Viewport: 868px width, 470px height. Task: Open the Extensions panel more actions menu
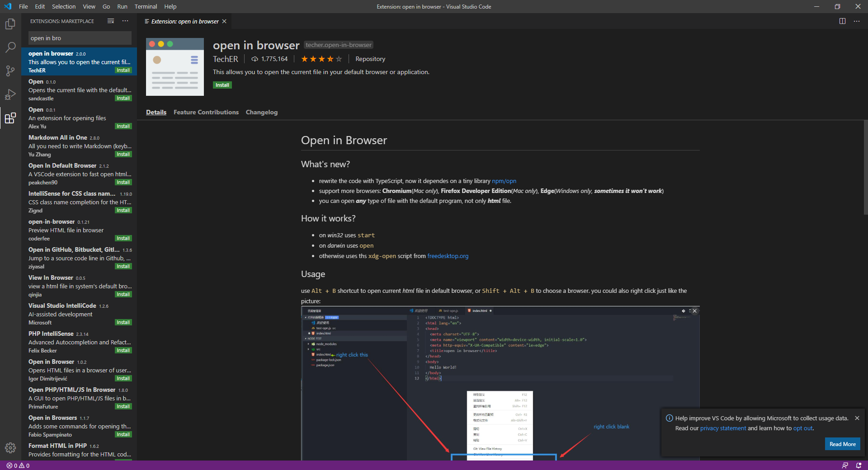pos(125,21)
